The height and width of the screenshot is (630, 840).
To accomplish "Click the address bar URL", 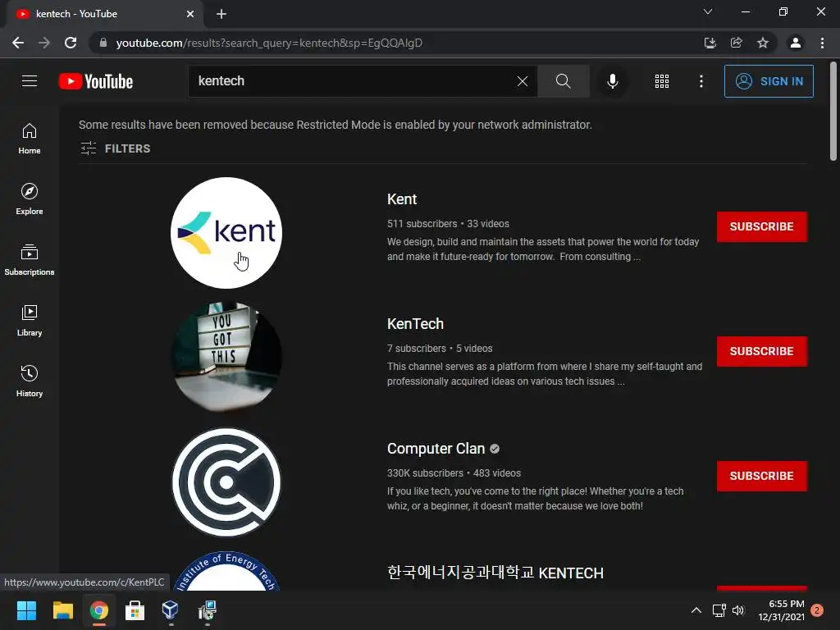I will [x=269, y=43].
